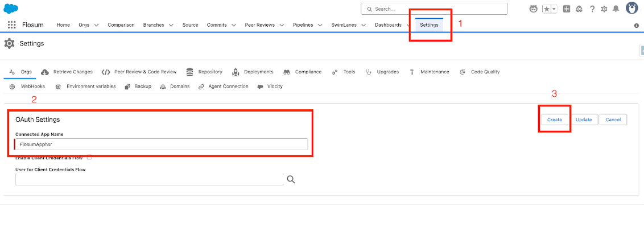644x231 pixels.
Task: Expand the SwimLanes nav chevron
Action: pyautogui.click(x=365, y=25)
